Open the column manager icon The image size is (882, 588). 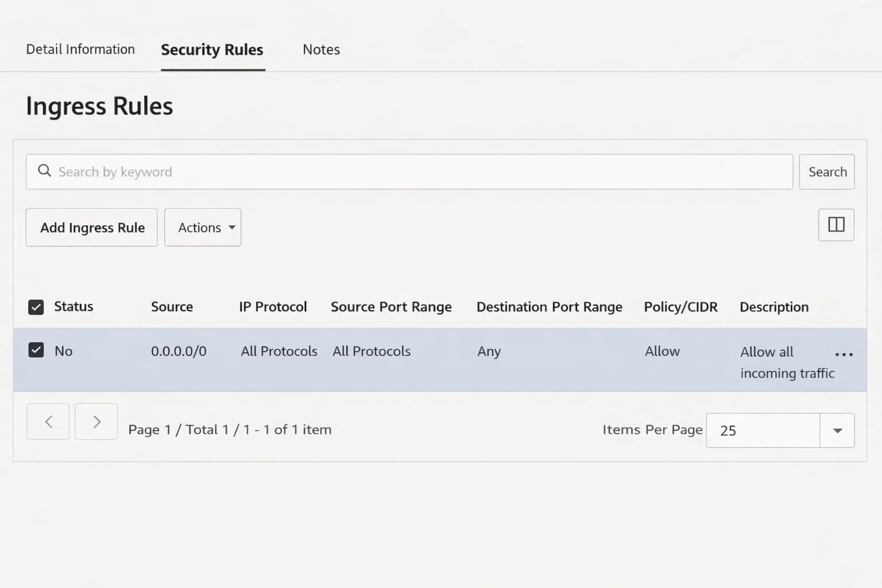(835, 225)
